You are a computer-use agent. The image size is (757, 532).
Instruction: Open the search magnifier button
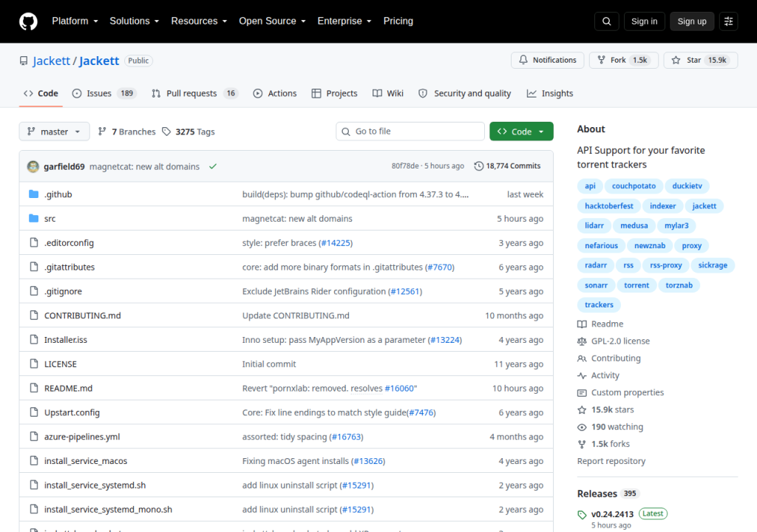click(606, 21)
